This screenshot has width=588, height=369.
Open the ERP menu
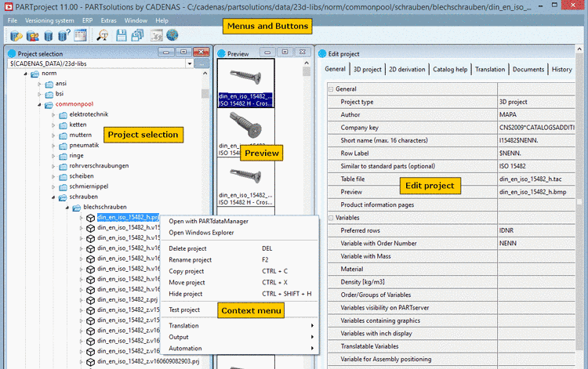(x=87, y=20)
